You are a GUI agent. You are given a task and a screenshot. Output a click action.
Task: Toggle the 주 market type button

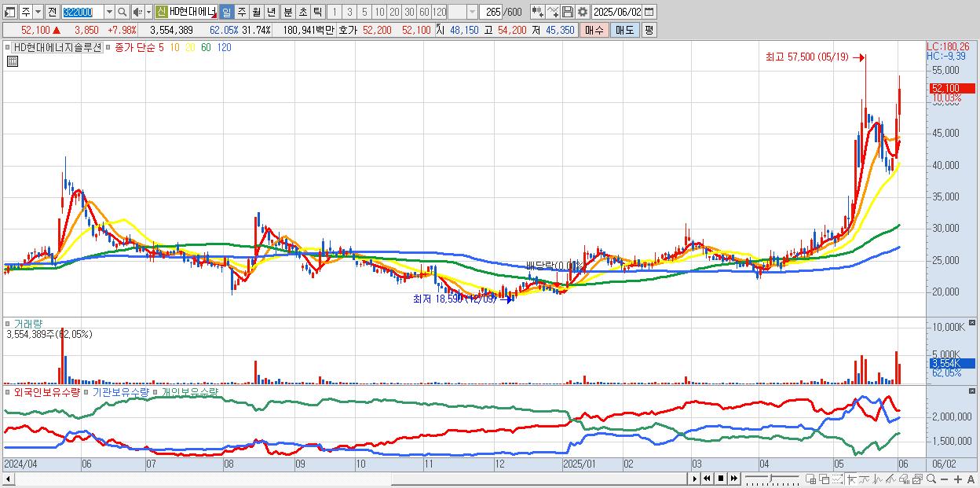click(x=26, y=12)
